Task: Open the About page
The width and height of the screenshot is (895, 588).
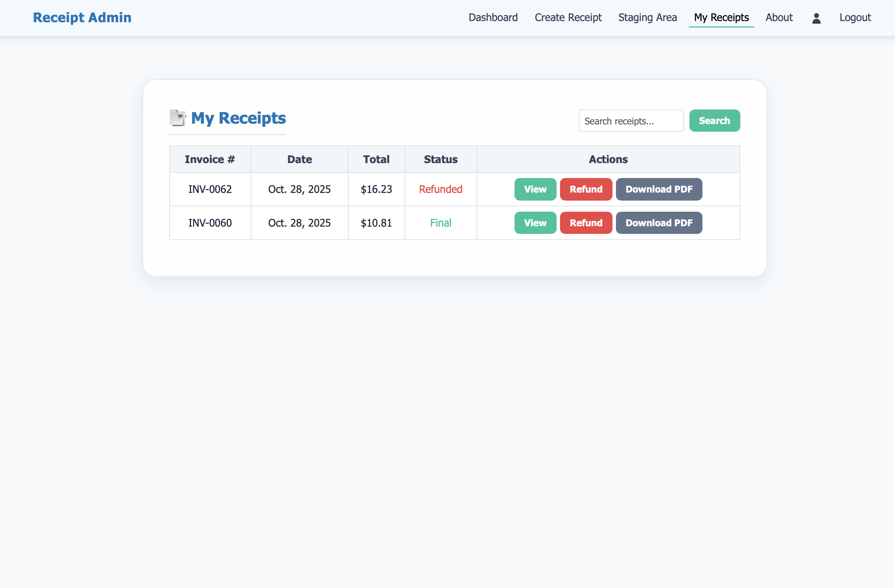Action: (779, 18)
